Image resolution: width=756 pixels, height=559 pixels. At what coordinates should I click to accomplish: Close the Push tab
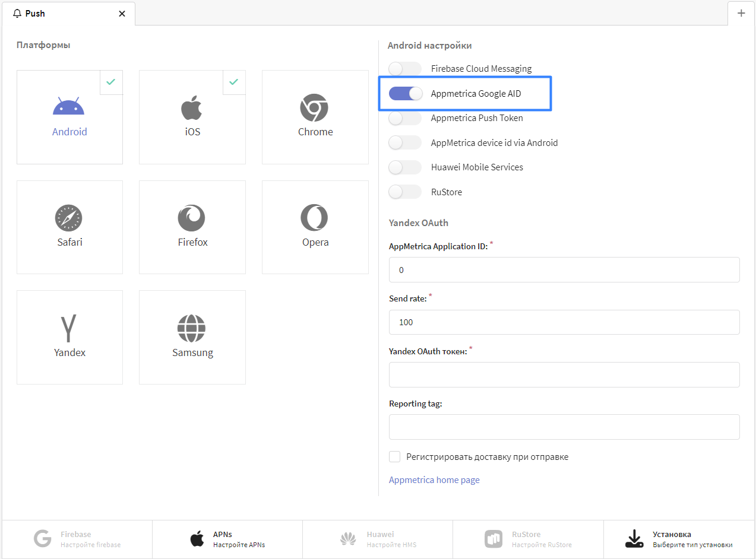click(x=122, y=14)
